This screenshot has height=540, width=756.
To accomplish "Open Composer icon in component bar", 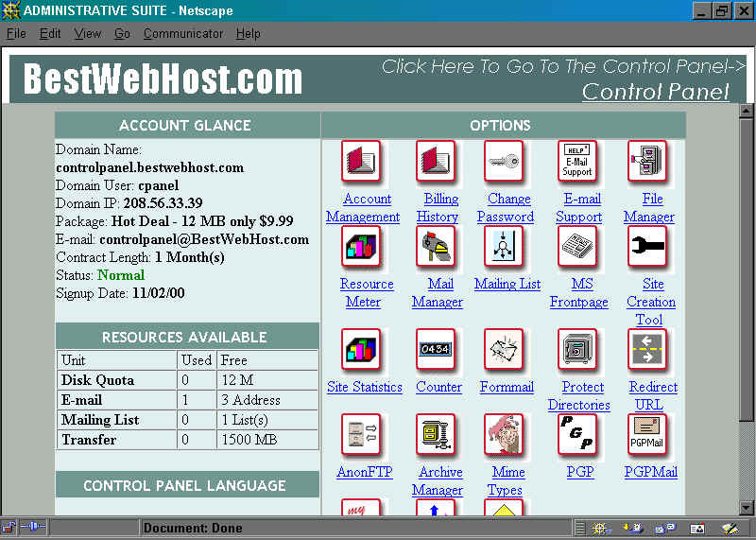I will point(729,529).
